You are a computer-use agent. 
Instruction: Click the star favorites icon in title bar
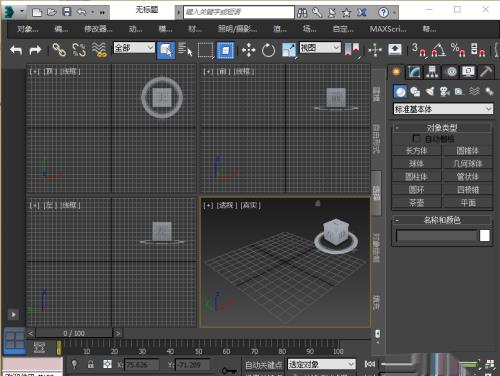347,13
